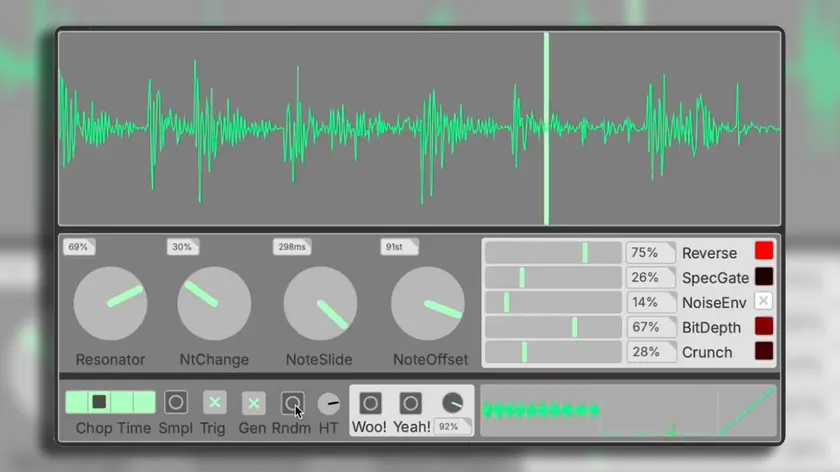Image resolution: width=840 pixels, height=472 pixels.
Task: Select the 91st NoteOffset value box
Action: click(399, 246)
